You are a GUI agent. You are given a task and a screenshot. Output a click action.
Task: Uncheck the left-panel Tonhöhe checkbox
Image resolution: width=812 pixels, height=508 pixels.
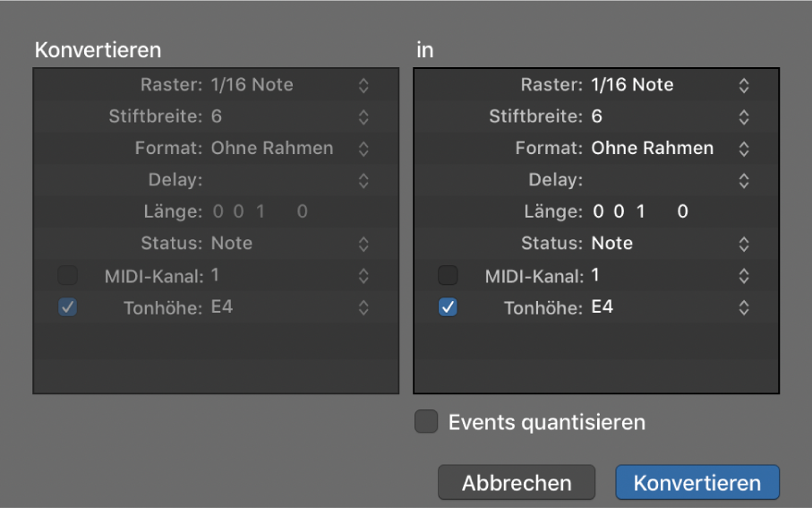pos(68,308)
